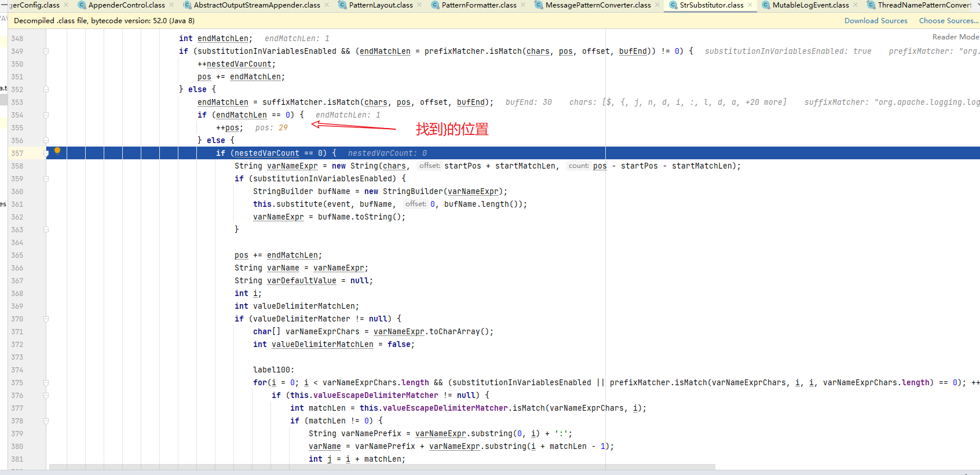Viewport: 980px width, 475px height.
Task: Click 'varDefaultValue' on line 367
Action: click(x=302, y=281)
